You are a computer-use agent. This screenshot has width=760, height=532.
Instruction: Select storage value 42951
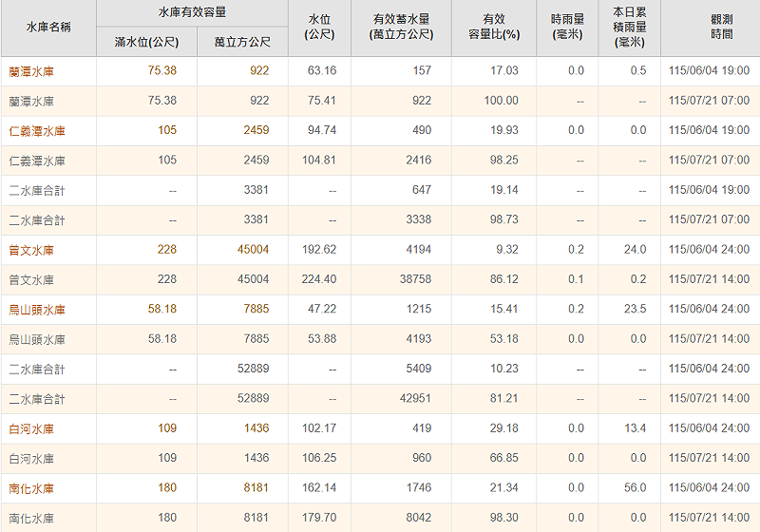[x=415, y=399]
